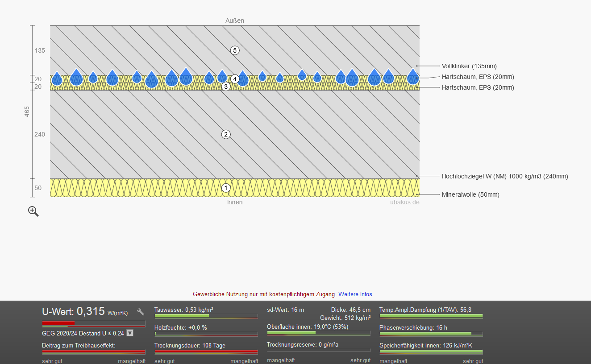591x364 pixels.
Task: Click the leftmost blue water droplet
Action: point(57,79)
